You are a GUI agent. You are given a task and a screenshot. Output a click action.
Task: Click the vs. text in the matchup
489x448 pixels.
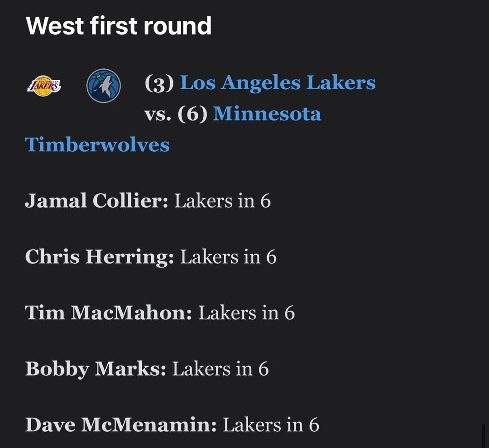click(158, 114)
